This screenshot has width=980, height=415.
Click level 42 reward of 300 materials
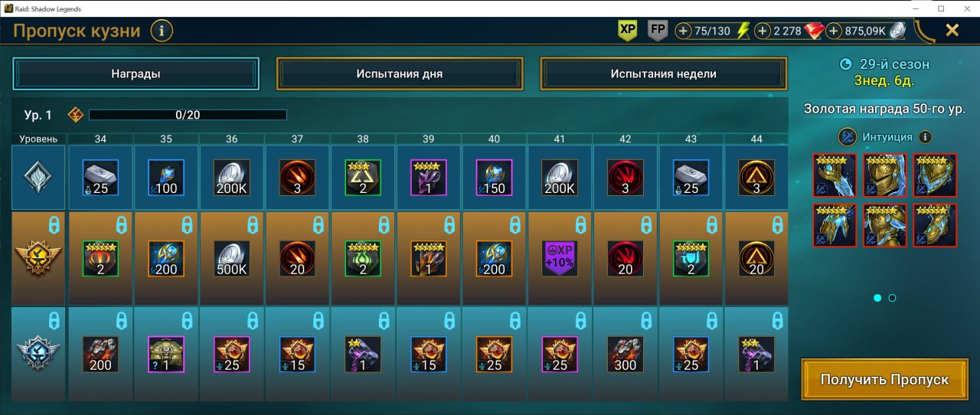pos(626,355)
